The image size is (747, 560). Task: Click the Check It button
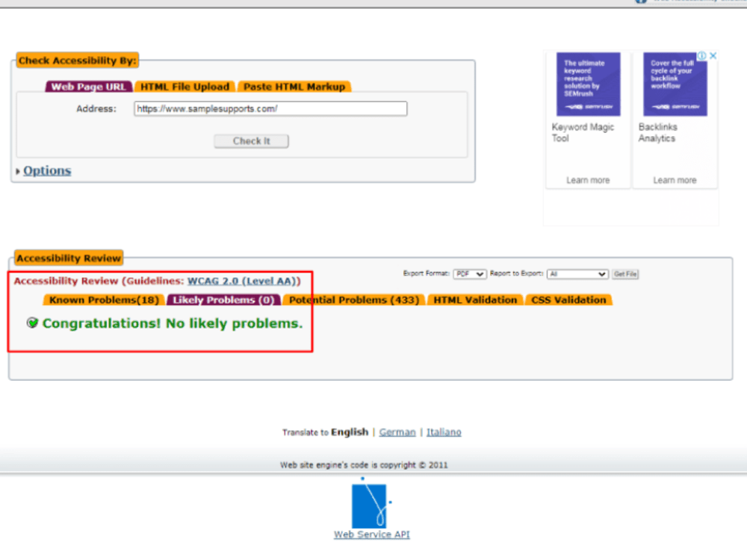click(251, 141)
